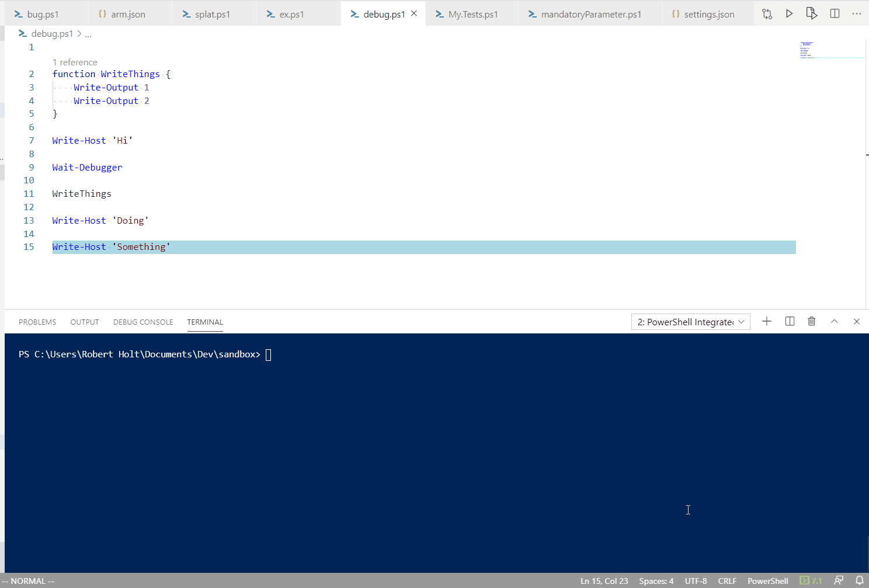
Task: Switch to the DEBUG CONSOLE panel
Action: pyautogui.click(x=142, y=322)
